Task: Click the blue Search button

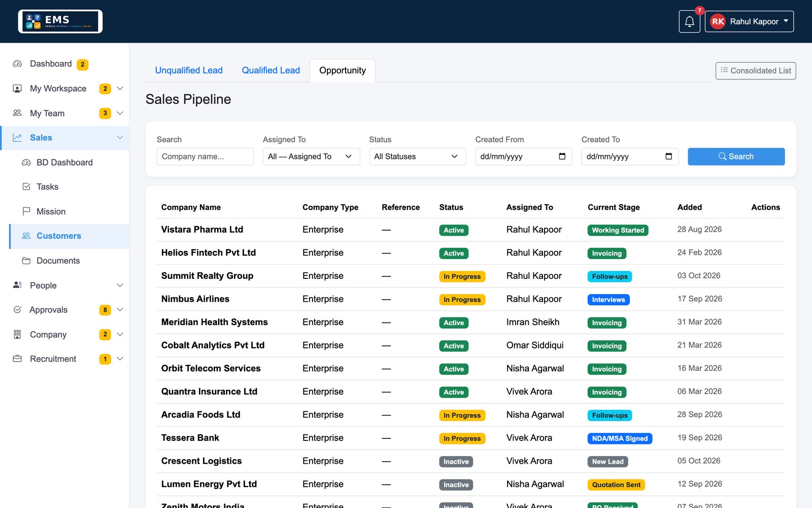Action: click(x=736, y=156)
